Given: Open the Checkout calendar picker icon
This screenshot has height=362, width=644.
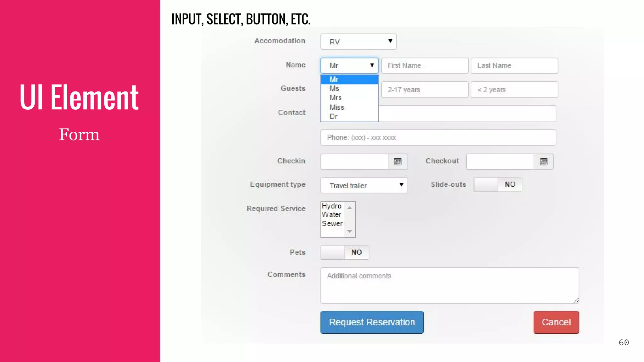Looking at the screenshot, I should (544, 162).
